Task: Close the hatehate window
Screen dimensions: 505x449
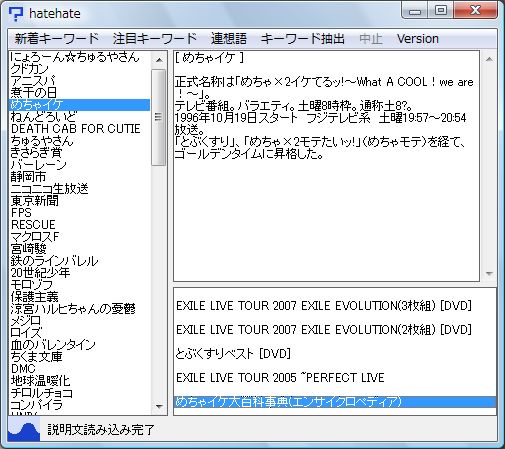Action: click(476, 10)
